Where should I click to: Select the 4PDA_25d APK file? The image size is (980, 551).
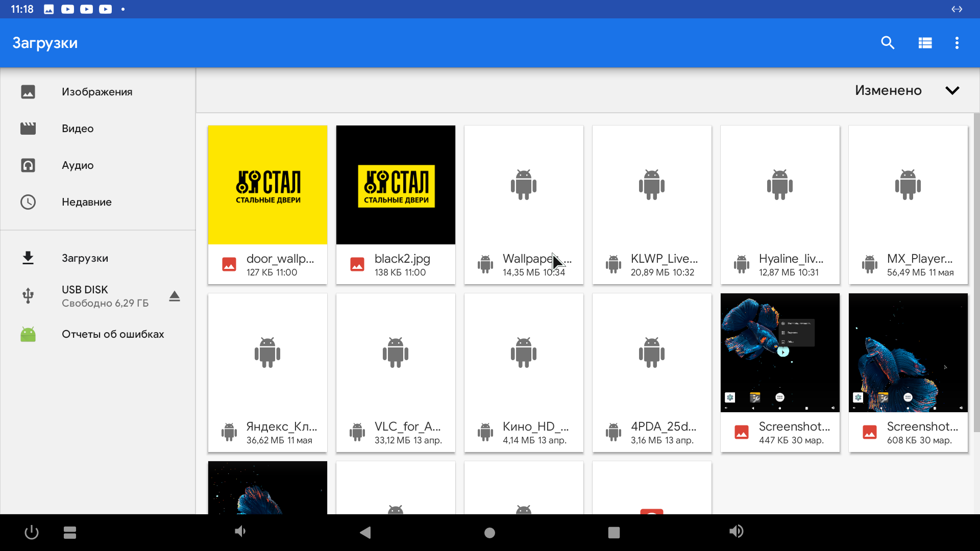click(x=652, y=372)
